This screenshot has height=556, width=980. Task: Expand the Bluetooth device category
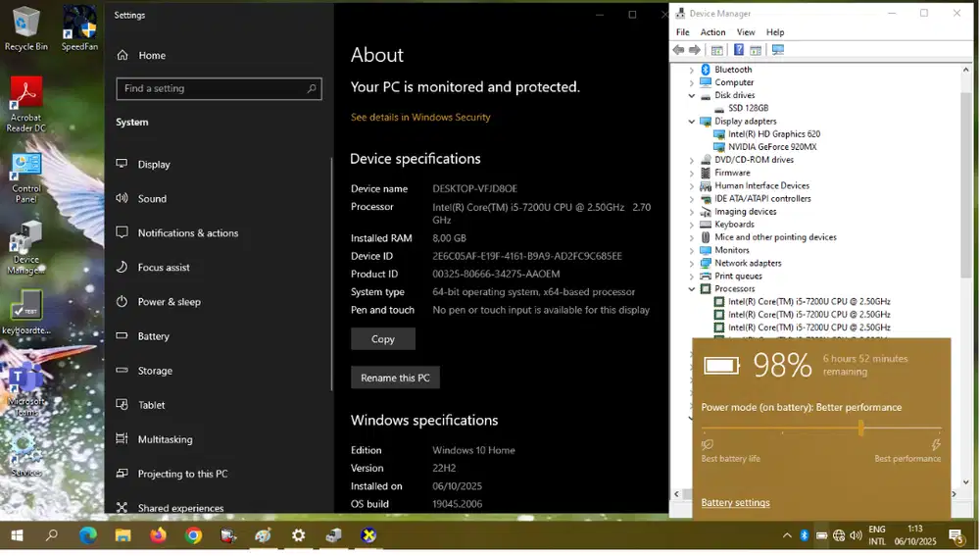click(692, 70)
